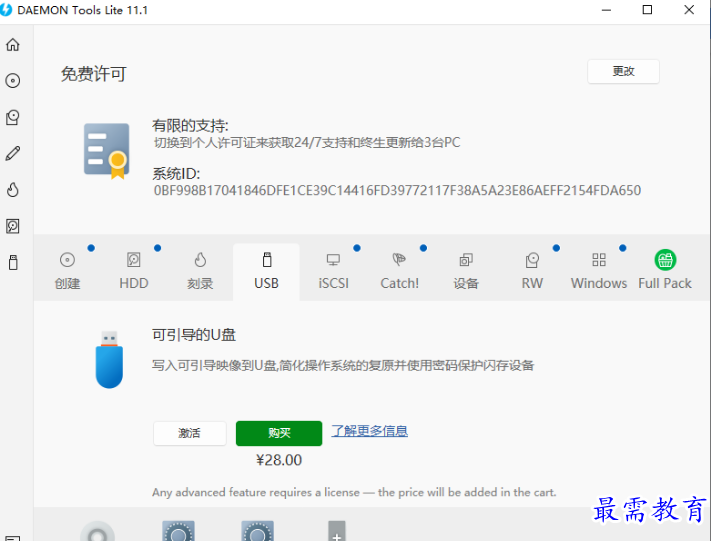Click the green 购买 button
715x541 pixels.
click(x=279, y=433)
